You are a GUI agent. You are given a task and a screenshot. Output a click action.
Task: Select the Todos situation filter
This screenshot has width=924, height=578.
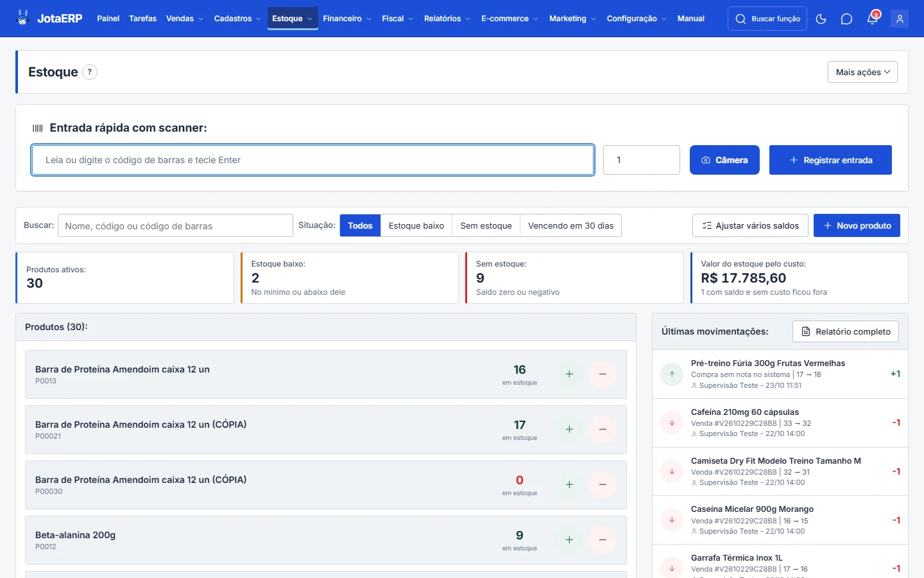tap(360, 225)
